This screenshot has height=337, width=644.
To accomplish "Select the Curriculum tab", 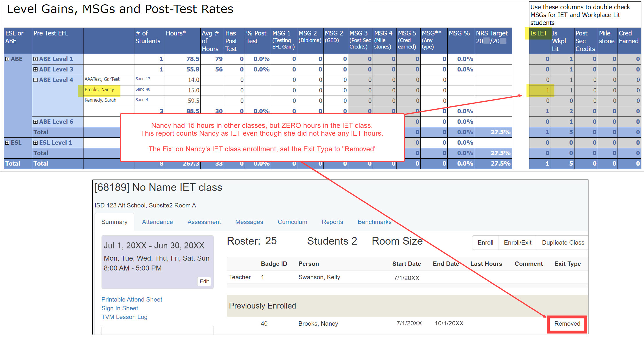I will [292, 222].
